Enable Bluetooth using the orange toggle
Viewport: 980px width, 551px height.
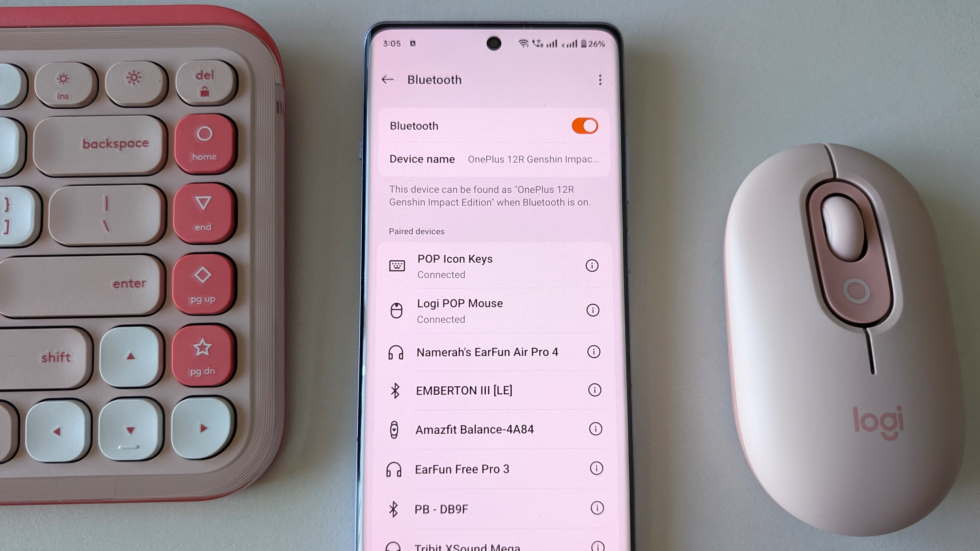(x=584, y=126)
